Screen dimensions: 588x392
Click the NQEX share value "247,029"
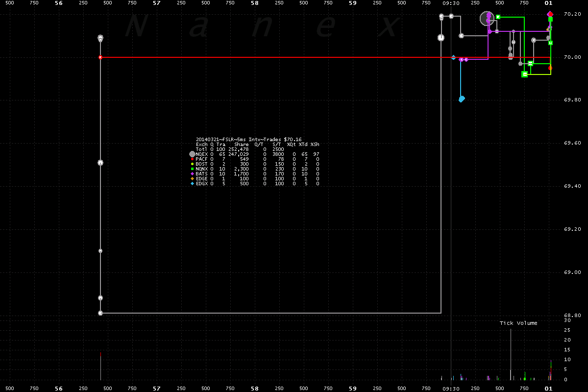[239, 154]
